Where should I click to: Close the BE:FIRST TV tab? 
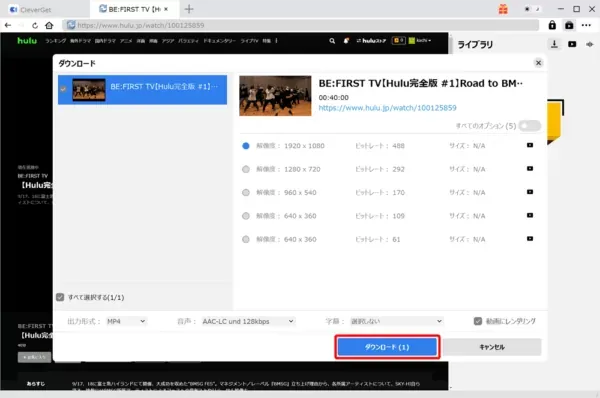166,9
